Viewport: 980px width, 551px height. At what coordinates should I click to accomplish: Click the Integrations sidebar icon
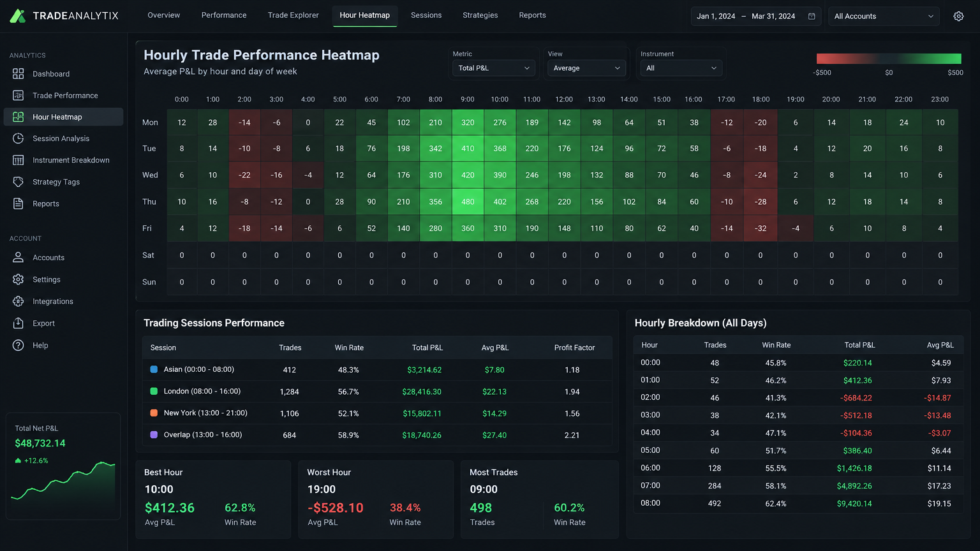pyautogui.click(x=19, y=302)
